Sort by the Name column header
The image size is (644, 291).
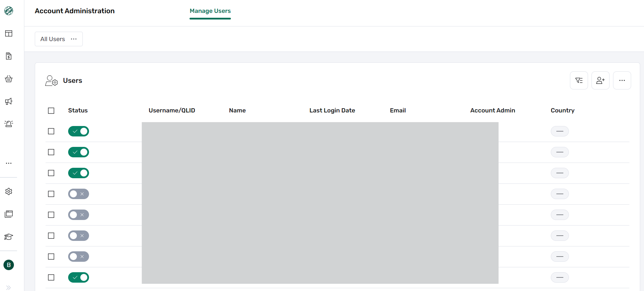[238, 110]
